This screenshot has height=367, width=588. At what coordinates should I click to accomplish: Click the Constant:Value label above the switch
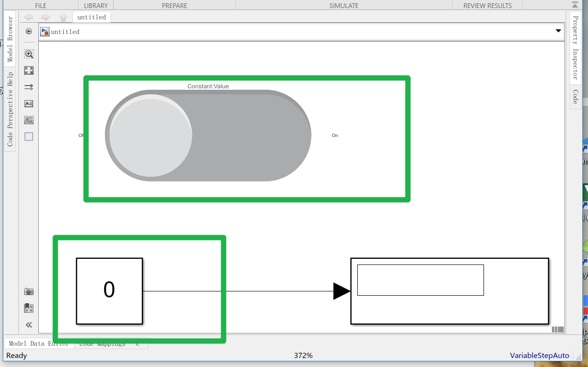coord(208,86)
